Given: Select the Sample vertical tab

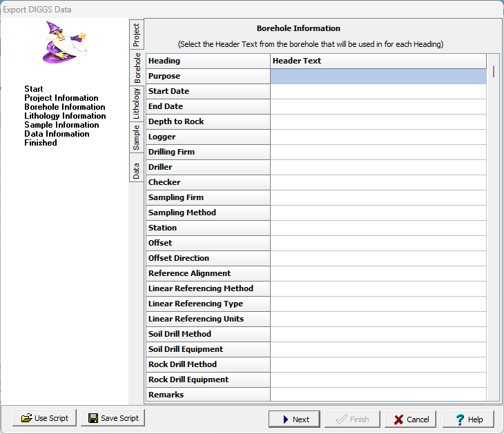Looking at the screenshot, I should (136, 138).
